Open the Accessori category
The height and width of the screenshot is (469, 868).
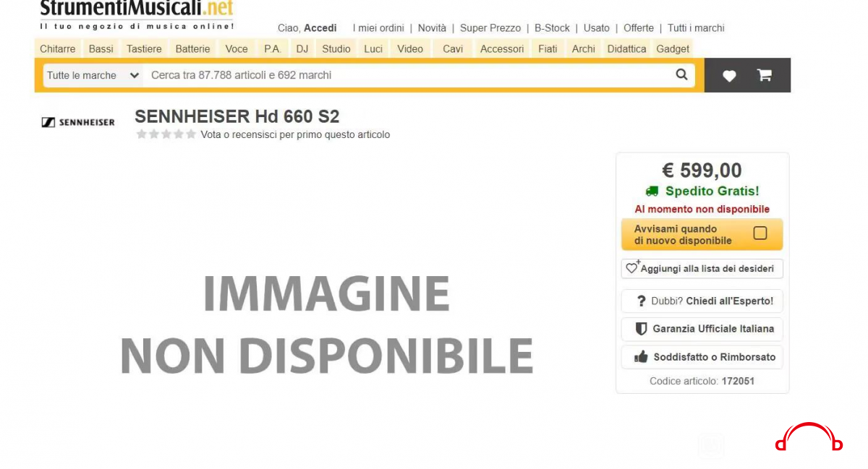point(502,49)
